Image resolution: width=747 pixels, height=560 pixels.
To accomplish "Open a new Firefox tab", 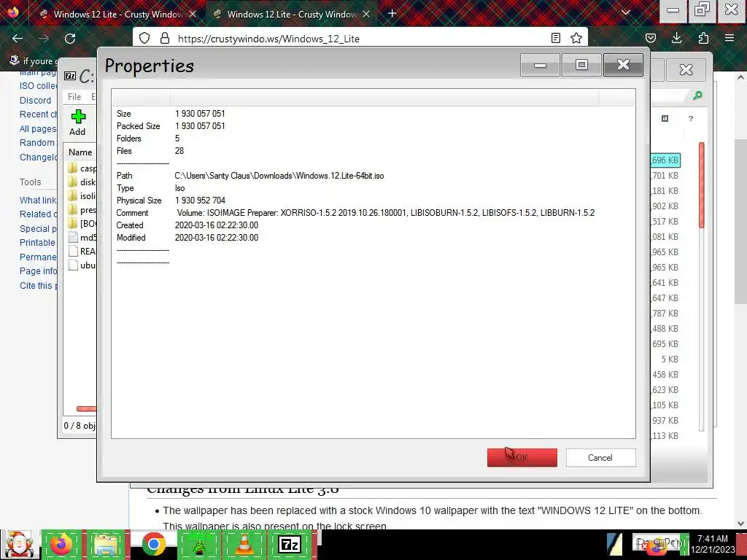I will (x=392, y=13).
